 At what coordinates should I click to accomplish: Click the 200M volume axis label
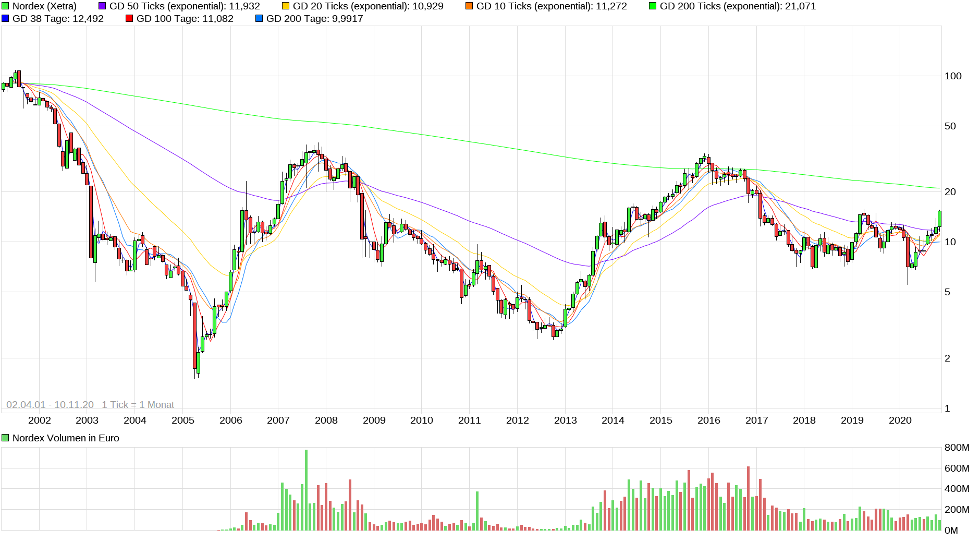(x=957, y=510)
